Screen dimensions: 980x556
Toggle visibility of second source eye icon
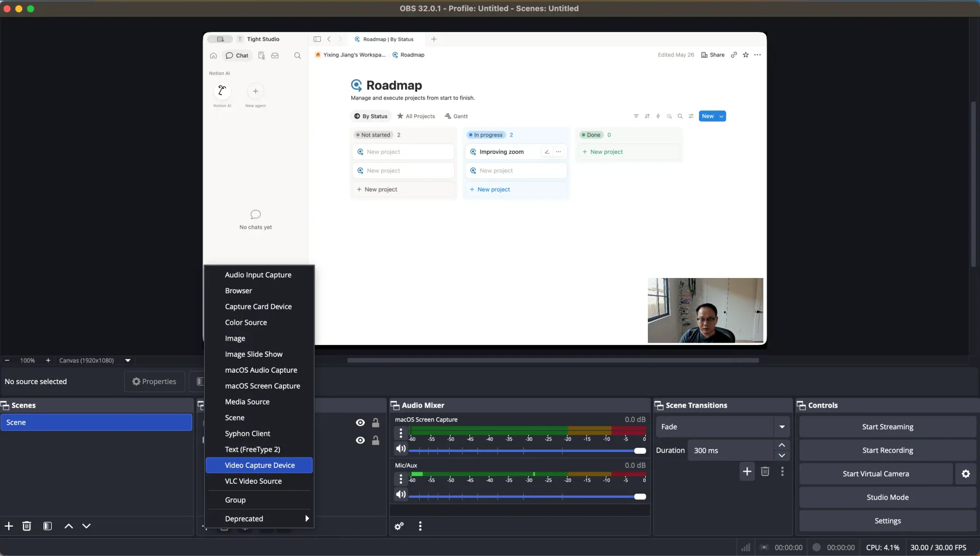point(360,441)
